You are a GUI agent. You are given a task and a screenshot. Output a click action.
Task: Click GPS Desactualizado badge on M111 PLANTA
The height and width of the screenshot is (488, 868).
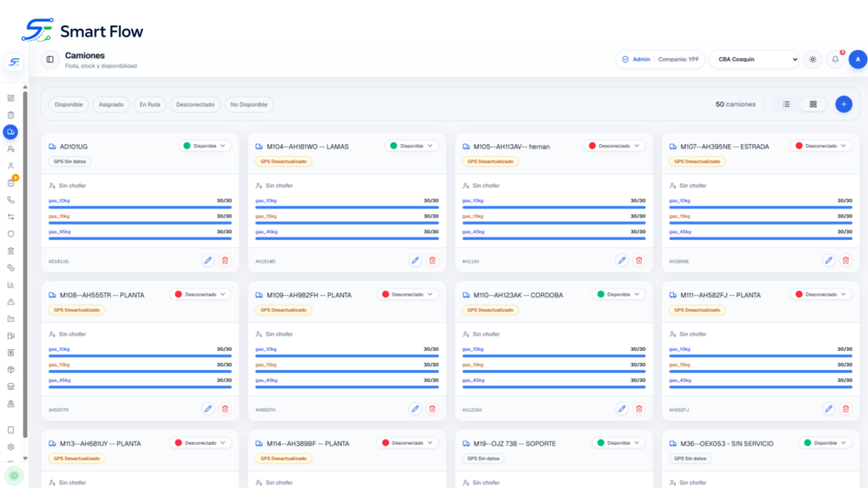(698, 310)
